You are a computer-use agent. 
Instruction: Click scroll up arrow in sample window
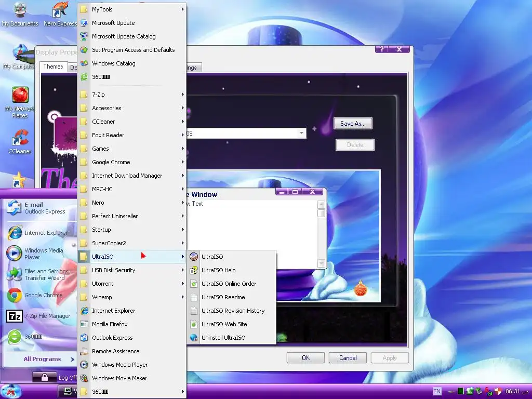pyautogui.click(x=321, y=204)
